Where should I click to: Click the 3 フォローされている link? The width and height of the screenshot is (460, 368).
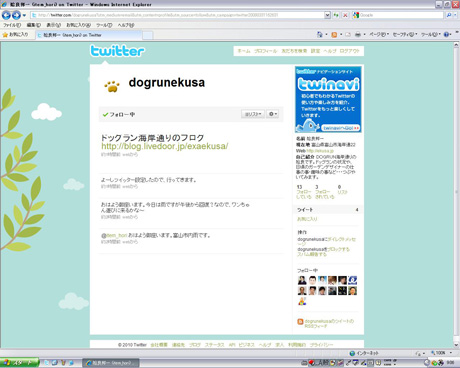click(x=324, y=192)
